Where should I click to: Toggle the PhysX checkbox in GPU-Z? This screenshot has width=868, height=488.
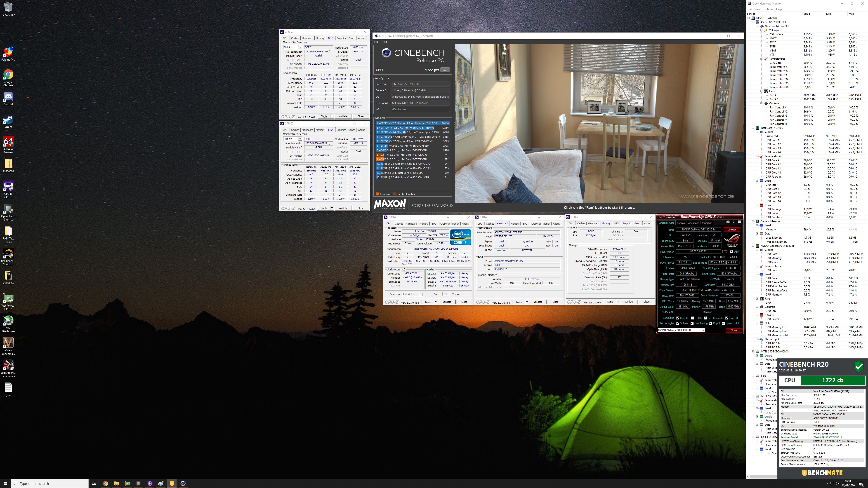click(x=711, y=323)
